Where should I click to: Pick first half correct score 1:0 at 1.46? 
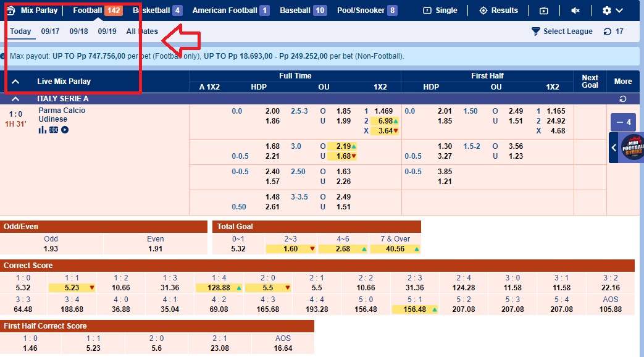30,348
